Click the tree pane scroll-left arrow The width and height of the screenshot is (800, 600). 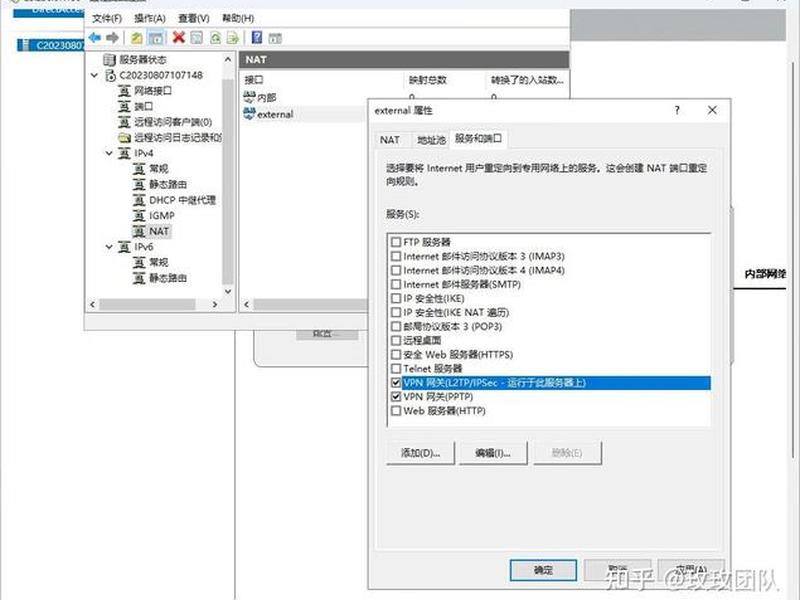92,305
